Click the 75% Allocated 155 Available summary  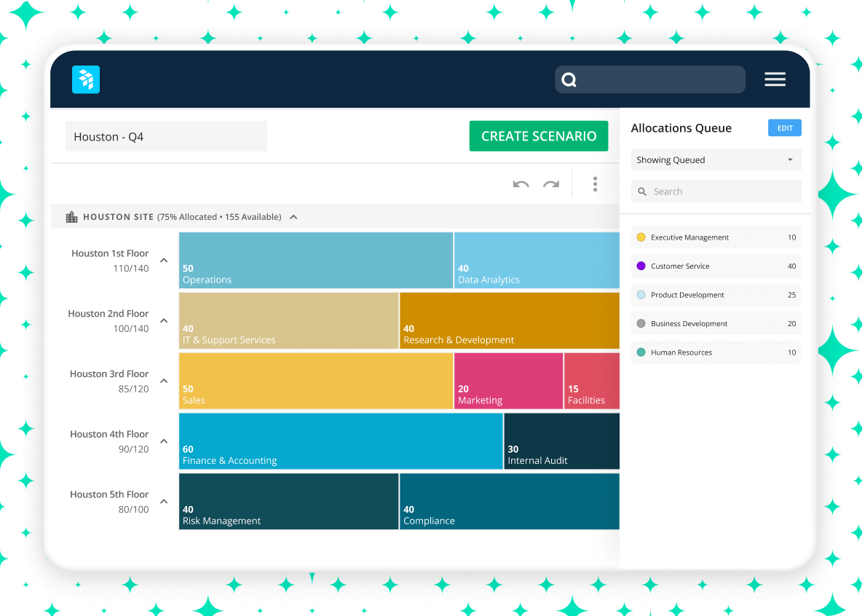pyautogui.click(x=219, y=217)
